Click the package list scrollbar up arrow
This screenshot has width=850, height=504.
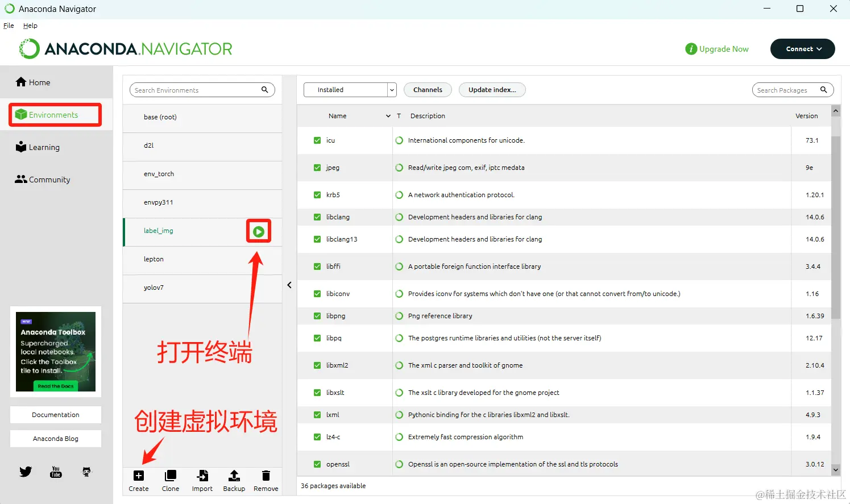tap(836, 111)
